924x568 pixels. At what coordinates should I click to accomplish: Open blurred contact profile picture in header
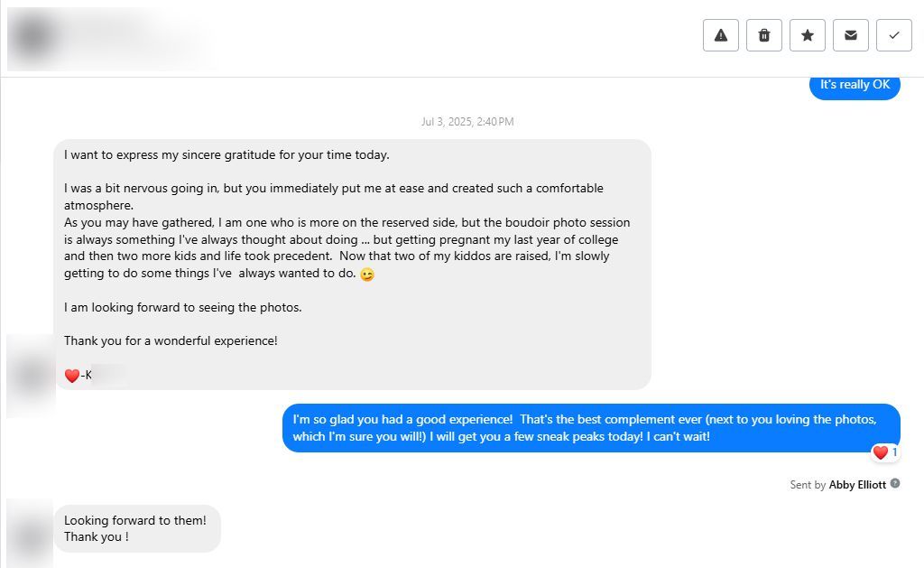click(x=33, y=38)
